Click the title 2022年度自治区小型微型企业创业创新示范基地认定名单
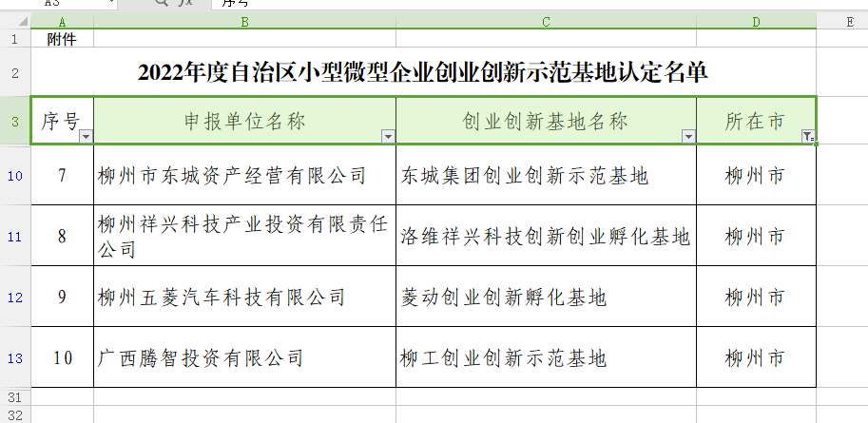This screenshot has width=868, height=423. point(423,72)
